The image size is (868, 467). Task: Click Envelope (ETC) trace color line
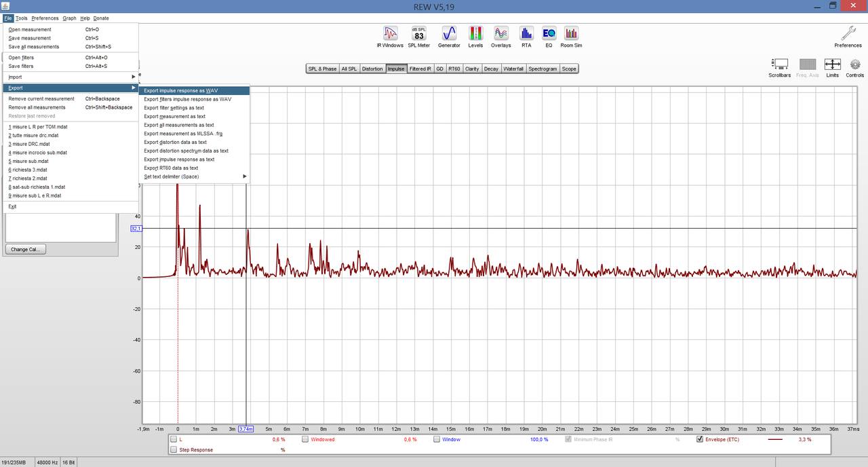pos(775,439)
